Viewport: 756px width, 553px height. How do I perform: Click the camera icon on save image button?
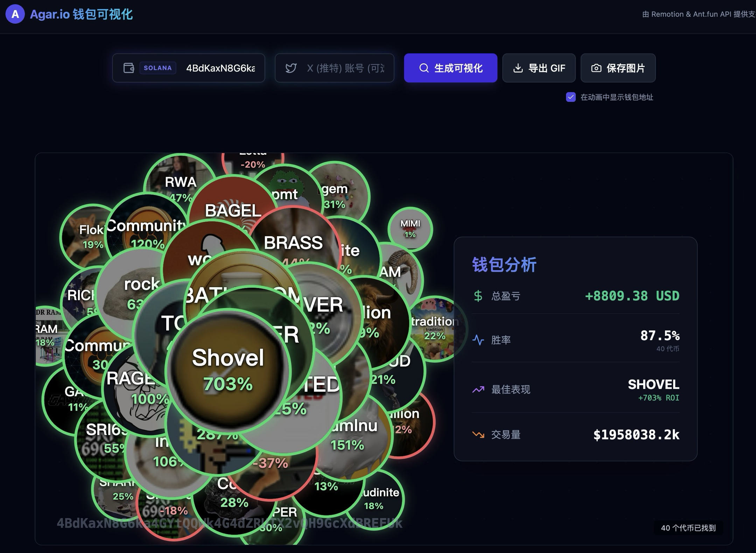coord(596,68)
